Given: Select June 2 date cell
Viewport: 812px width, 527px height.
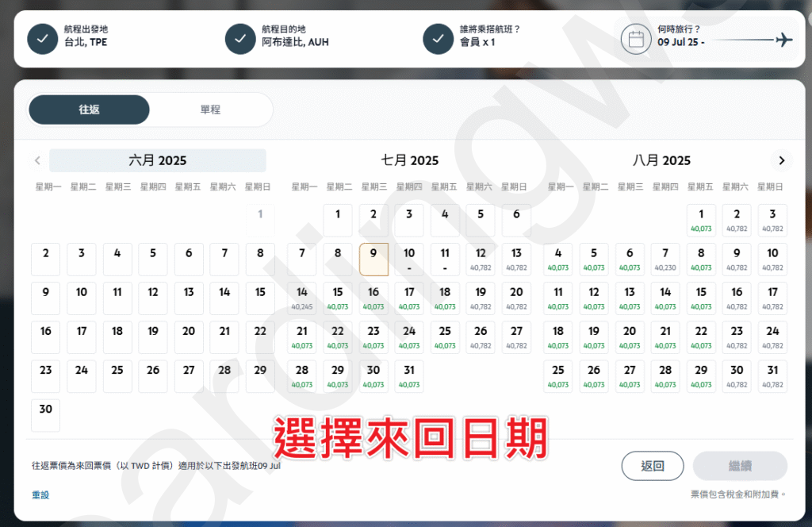Looking at the screenshot, I should (x=45, y=259).
